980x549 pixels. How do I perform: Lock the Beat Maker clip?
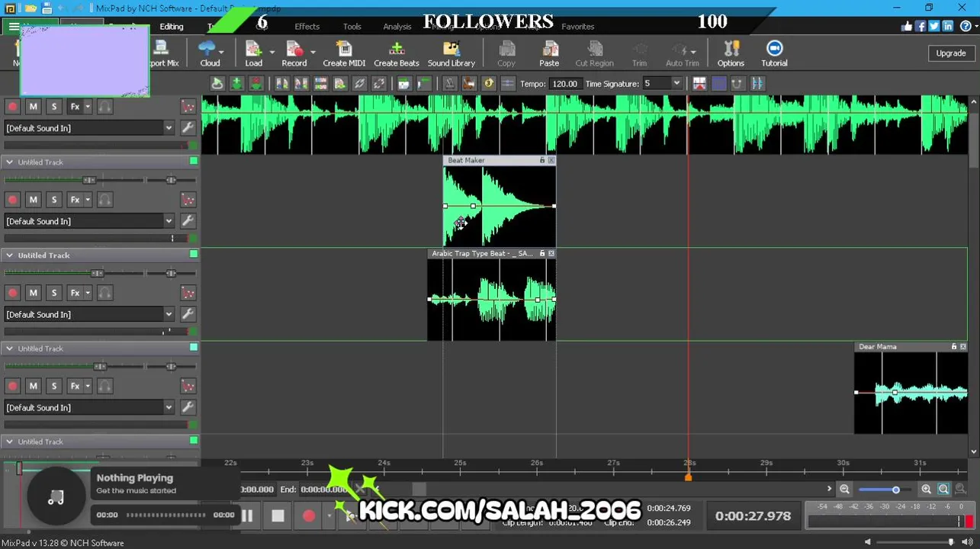[542, 160]
